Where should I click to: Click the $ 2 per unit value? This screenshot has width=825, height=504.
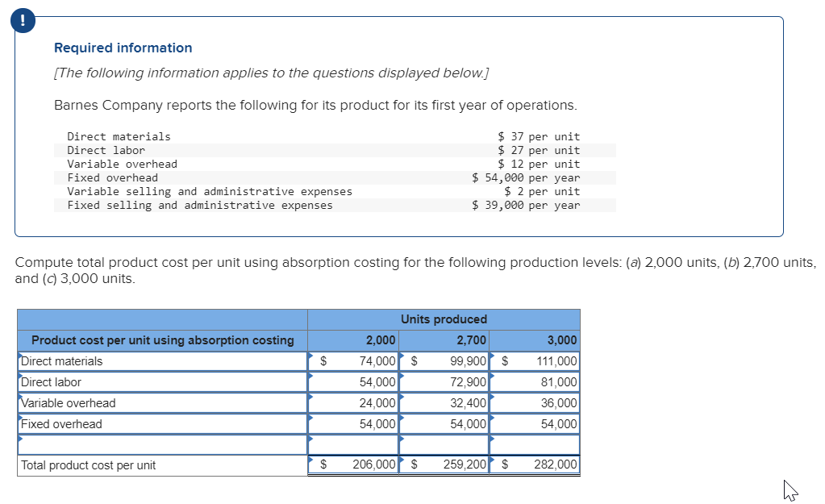pos(542,191)
